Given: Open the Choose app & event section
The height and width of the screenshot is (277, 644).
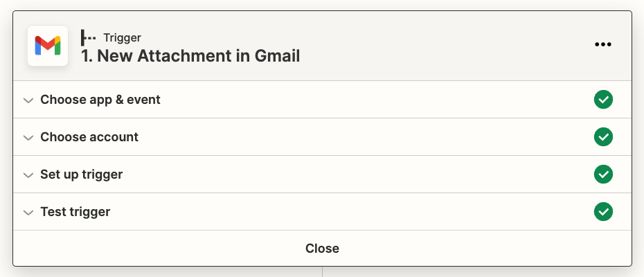Looking at the screenshot, I should click(323, 100).
